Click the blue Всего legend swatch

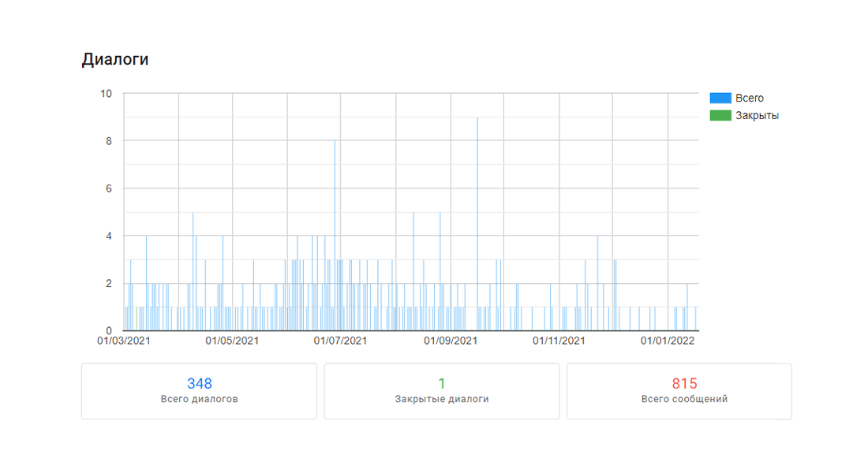720,98
